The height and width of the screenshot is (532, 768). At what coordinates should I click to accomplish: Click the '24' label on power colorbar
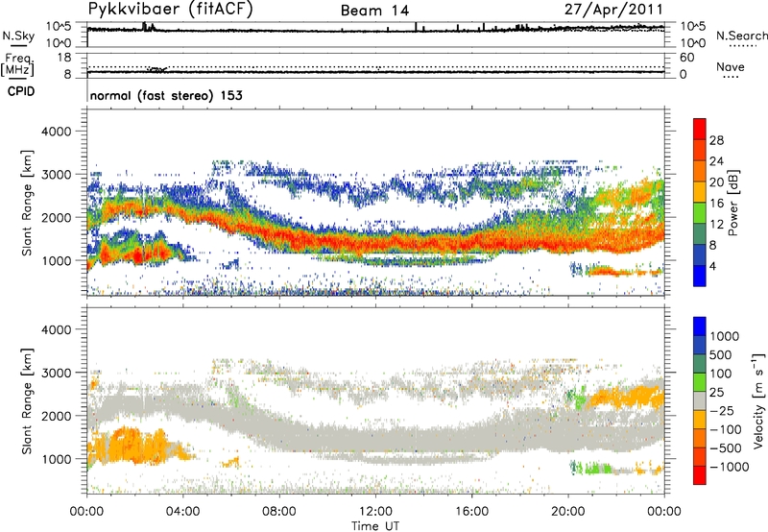[x=716, y=161]
